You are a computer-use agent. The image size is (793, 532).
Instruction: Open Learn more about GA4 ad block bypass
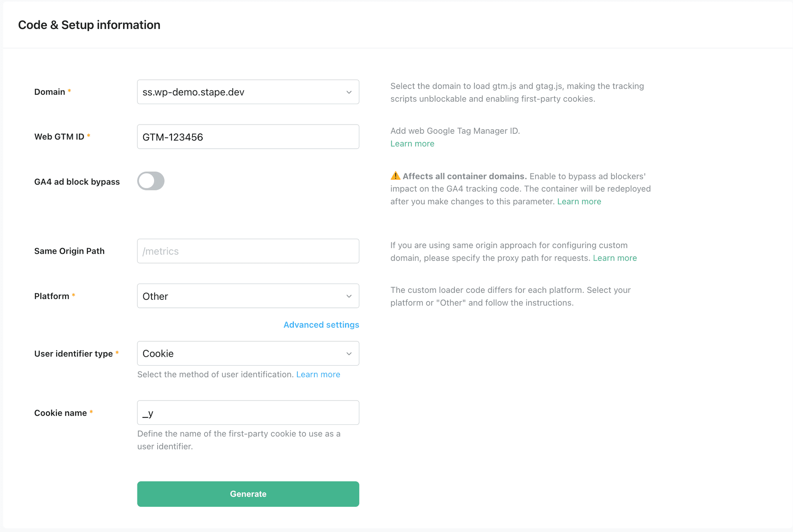click(579, 201)
